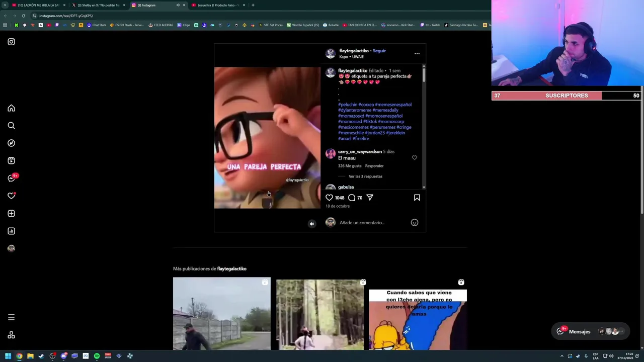Screen dimensions: 644x362
Task: Open Notifications heart in the sidebar
Action: [x=11, y=196]
